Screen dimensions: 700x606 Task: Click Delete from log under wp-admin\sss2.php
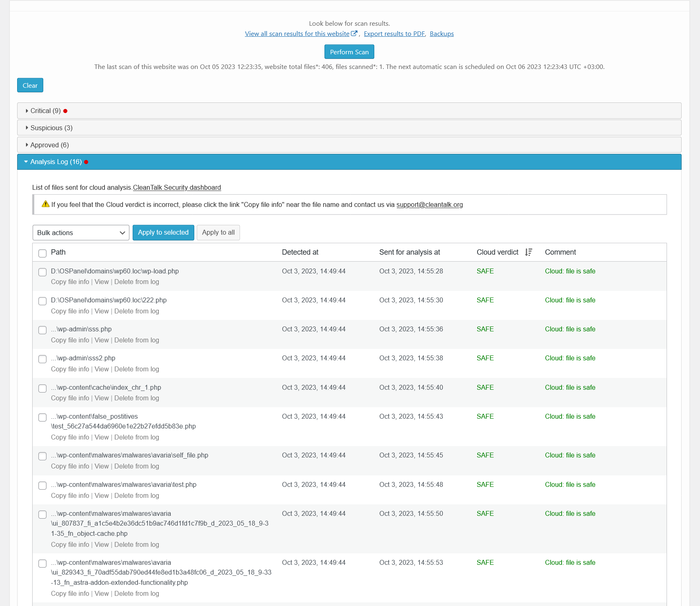tap(137, 369)
